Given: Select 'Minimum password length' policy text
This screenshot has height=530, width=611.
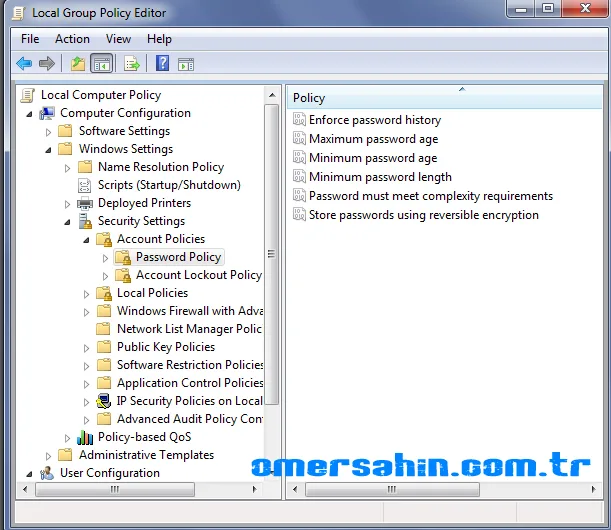Looking at the screenshot, I should click(x=380, y=177).
